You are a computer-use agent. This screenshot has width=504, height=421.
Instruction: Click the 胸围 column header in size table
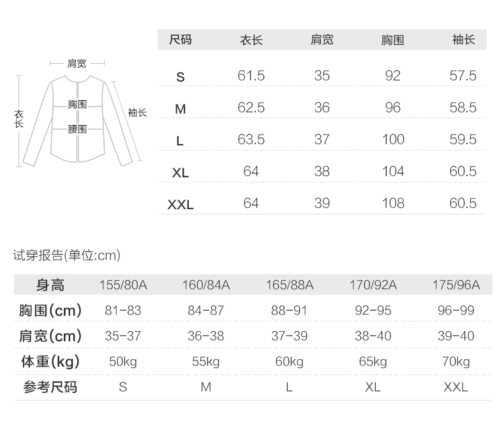pyautogui.click(x=392, y=40)
